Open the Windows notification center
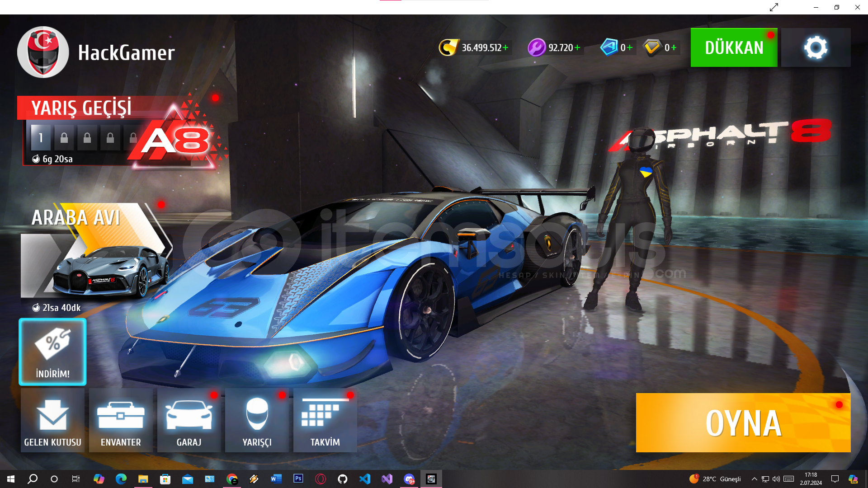Image resolution: width=868 pixels, height=488 pixels. [835, 479]
